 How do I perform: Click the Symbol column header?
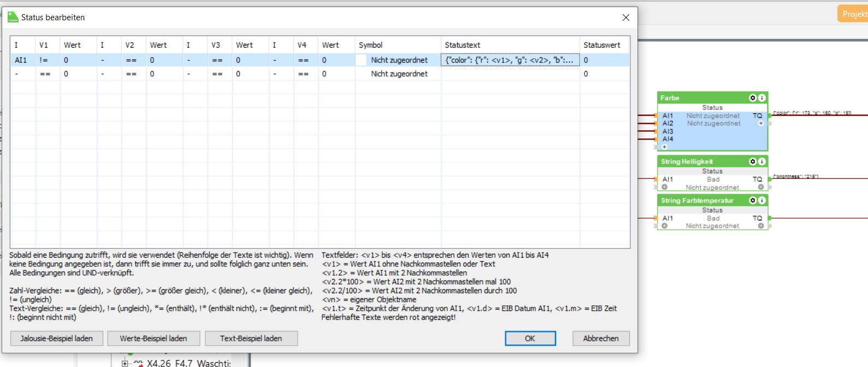[x=398, y=45]
